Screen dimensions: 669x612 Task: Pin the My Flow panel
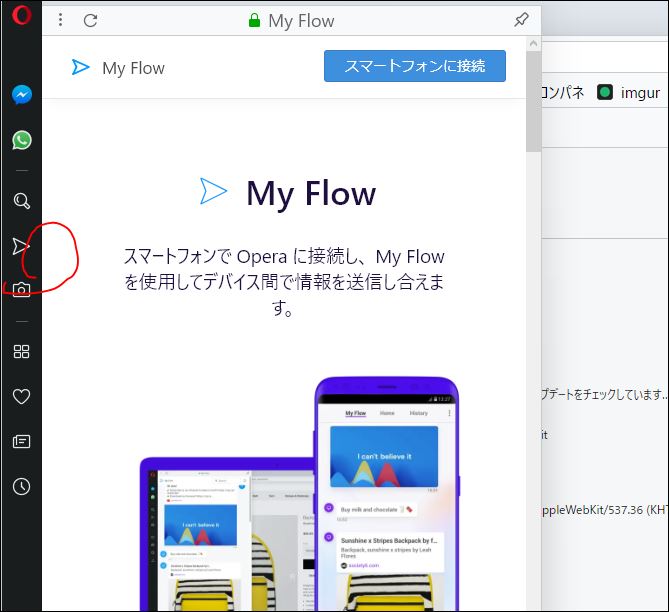tap(521, 19)
